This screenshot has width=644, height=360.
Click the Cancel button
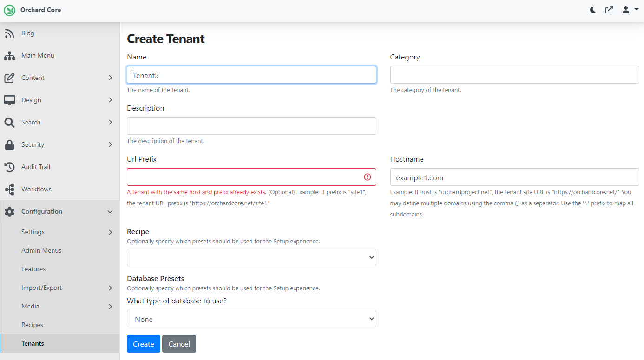[179, 344]
